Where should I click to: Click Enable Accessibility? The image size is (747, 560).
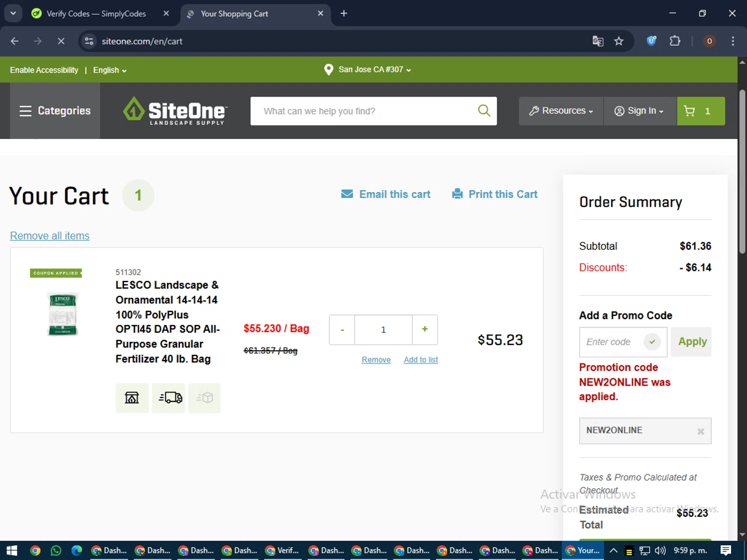[44, 70]
